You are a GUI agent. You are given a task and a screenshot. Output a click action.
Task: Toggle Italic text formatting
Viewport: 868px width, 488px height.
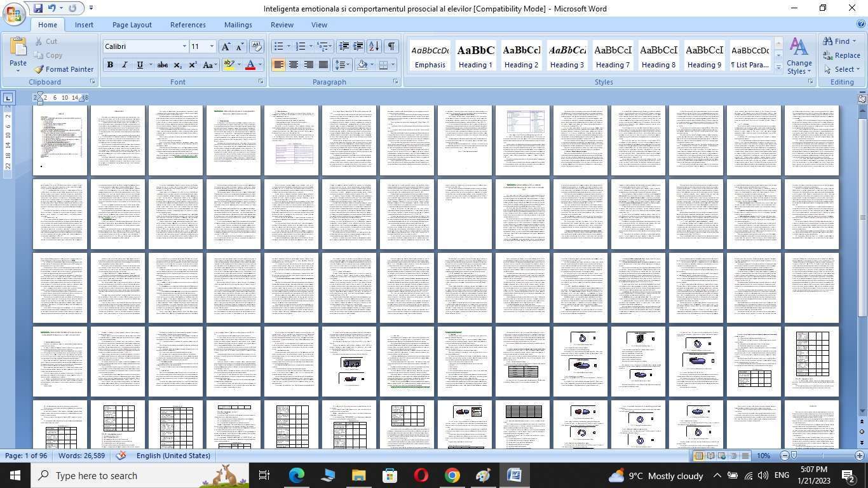click(125, 65)
